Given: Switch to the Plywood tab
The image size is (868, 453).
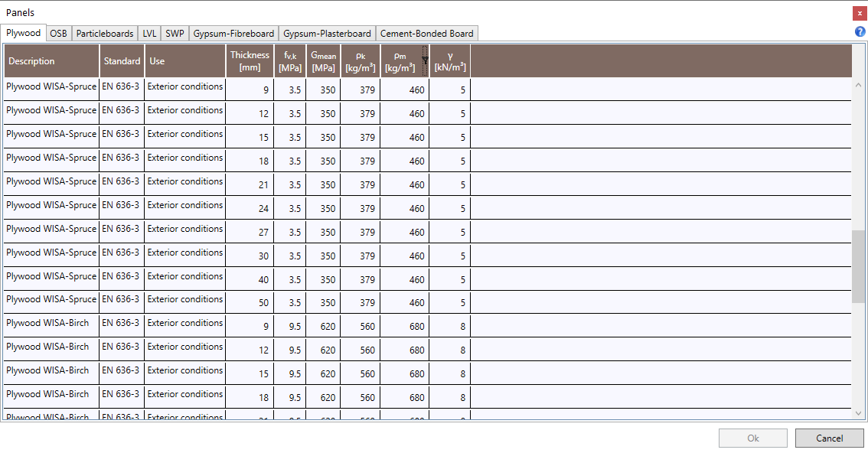Looking at the screenshot, I should (x=23, y=33).
